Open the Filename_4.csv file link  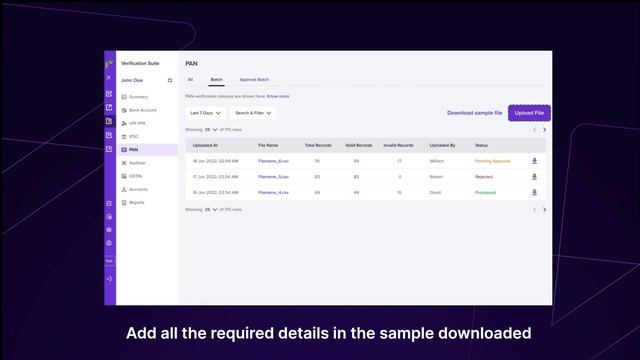point(273,193)
